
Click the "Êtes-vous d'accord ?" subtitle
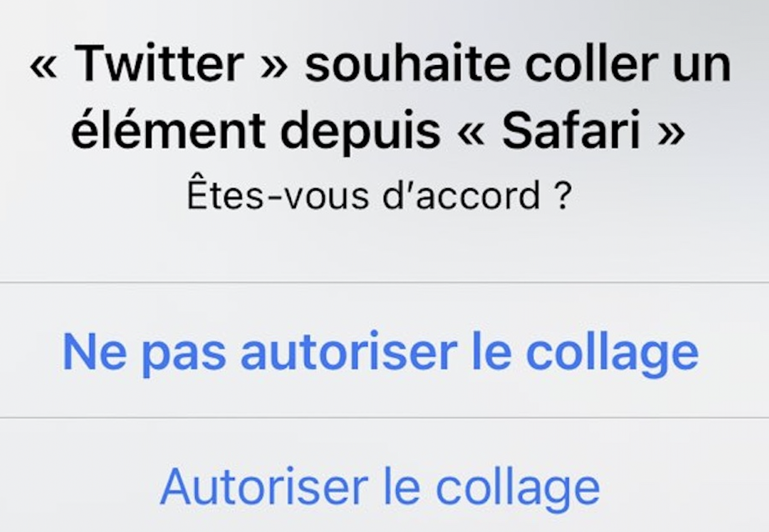[x=379, y=196]
